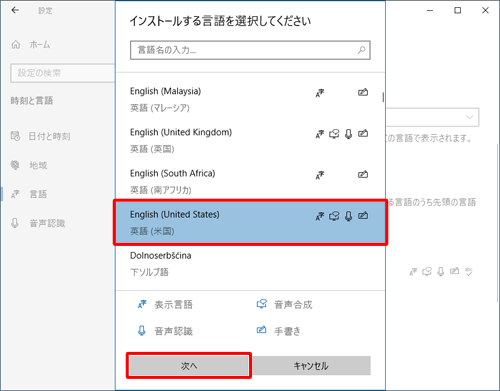Click display language icon for English (United Kingdom)
Image resolution: width=500 pixels, height=391 pixels.
(x=320, y=134)
